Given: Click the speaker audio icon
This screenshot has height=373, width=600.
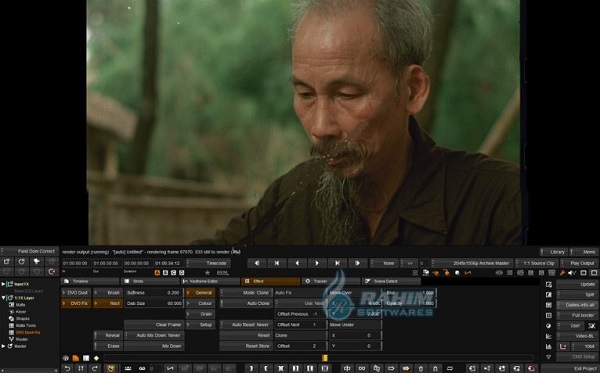Looking at the screenshot, I should (572, 273).
